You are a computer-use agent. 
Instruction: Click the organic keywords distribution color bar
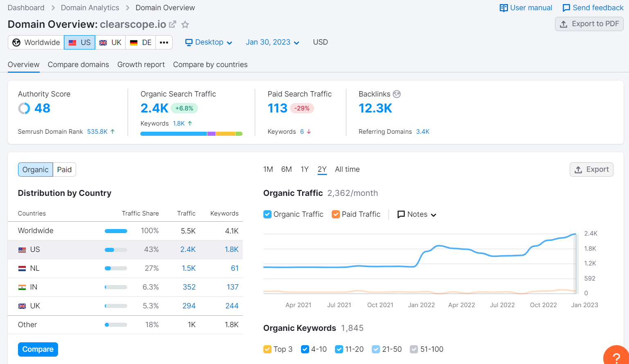tap(191, 134)
